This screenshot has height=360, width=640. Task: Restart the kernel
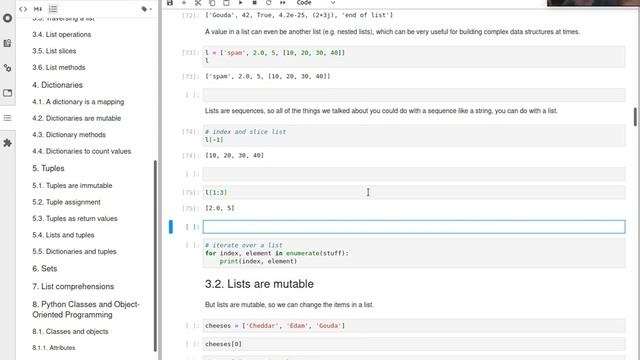[269, 3]
